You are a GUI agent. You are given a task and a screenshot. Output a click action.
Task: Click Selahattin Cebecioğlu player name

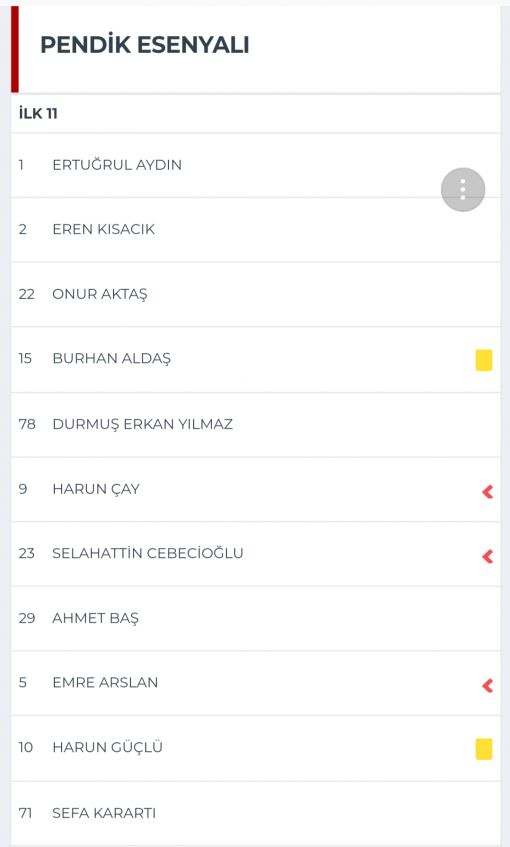point(147,553)
